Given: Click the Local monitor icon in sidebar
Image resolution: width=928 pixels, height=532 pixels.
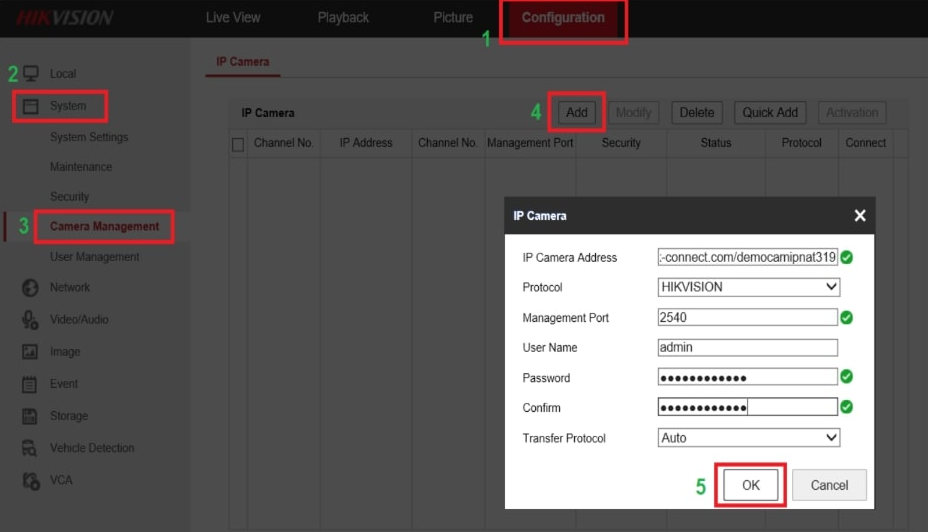Looking at the screenshot, I should [x=31, y=74].
